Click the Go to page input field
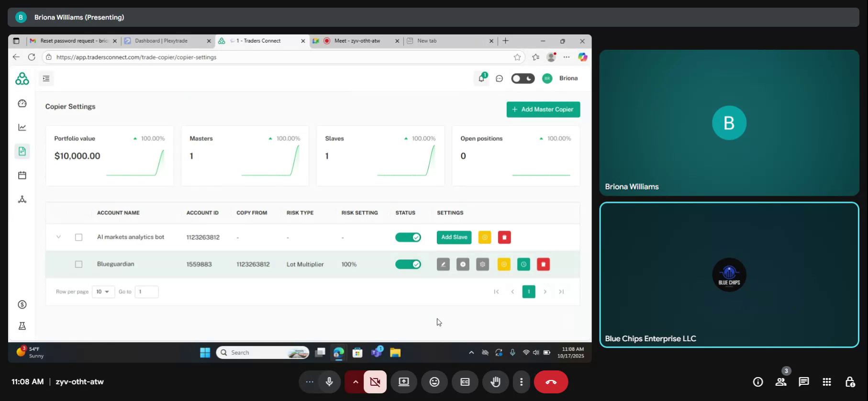 146,292
